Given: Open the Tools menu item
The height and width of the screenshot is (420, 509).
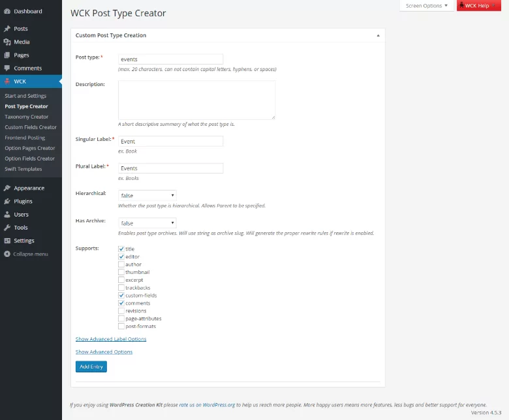Looking at the screenshot, I should 31,228.
